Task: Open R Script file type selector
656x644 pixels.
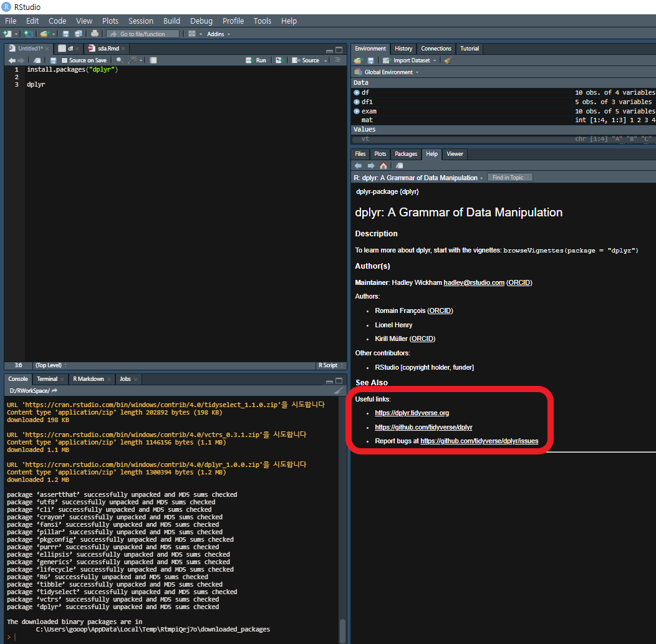Action: (x=330, y=365)
